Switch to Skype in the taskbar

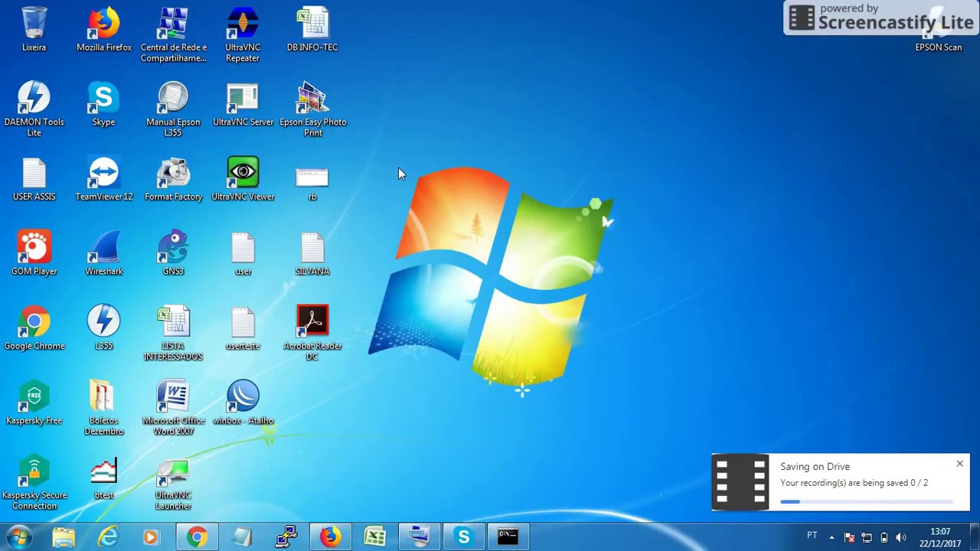tap(463, 537)
